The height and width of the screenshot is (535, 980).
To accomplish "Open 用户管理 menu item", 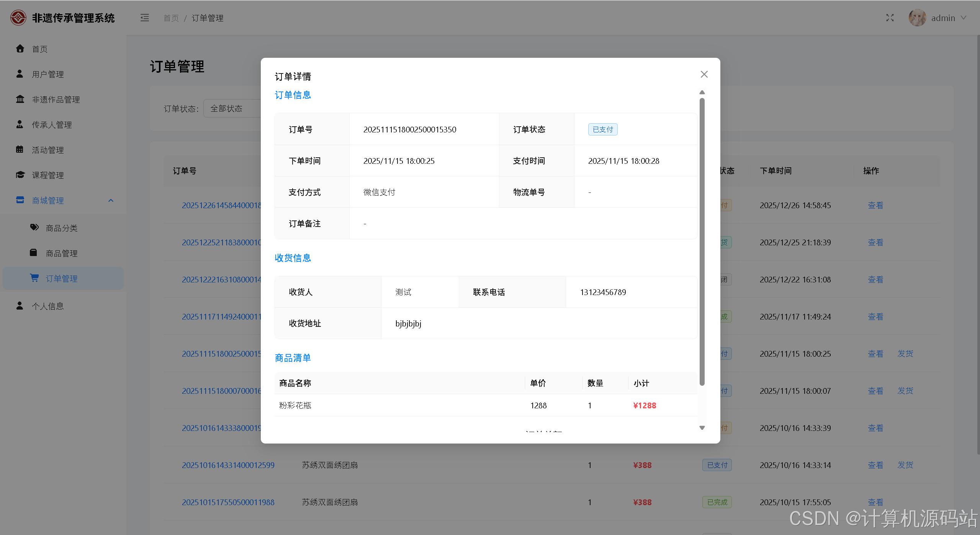I will [x=48, y=74].
